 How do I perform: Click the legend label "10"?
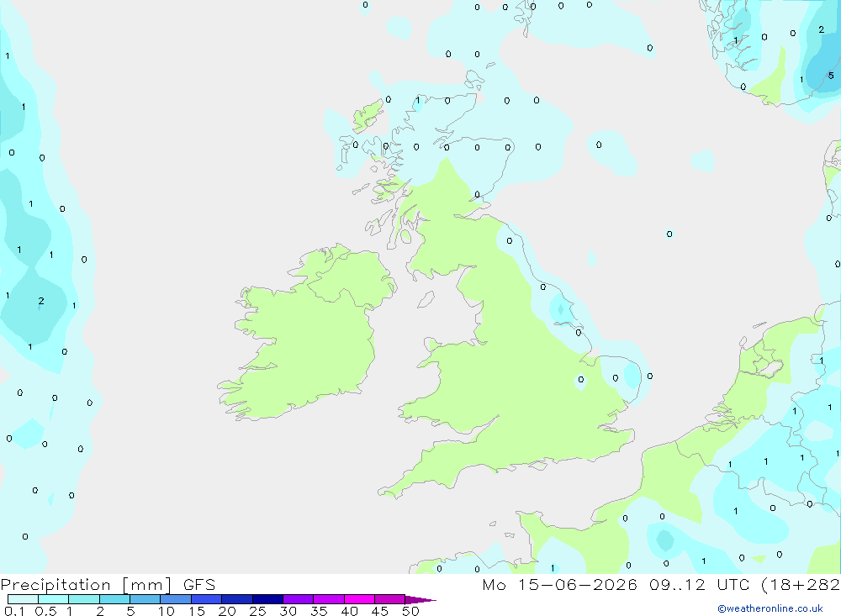[x=167, y=611]
